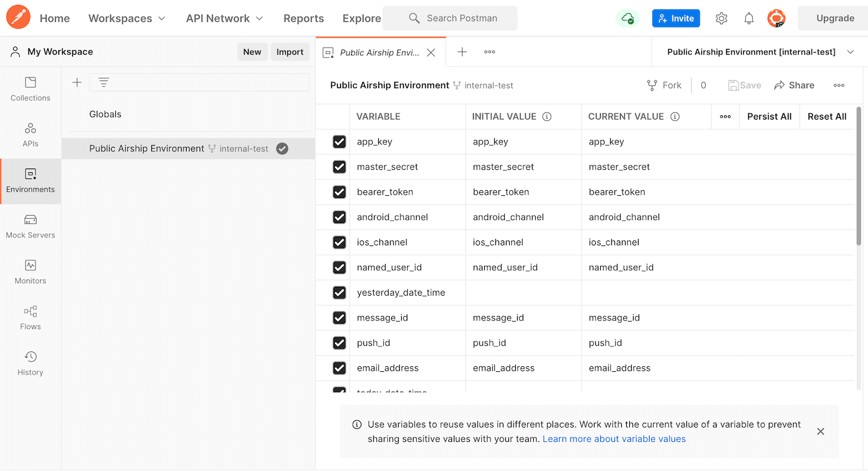Open the Flows sidebar panel
Screen dimensions: 868x471
click(30, 318)
